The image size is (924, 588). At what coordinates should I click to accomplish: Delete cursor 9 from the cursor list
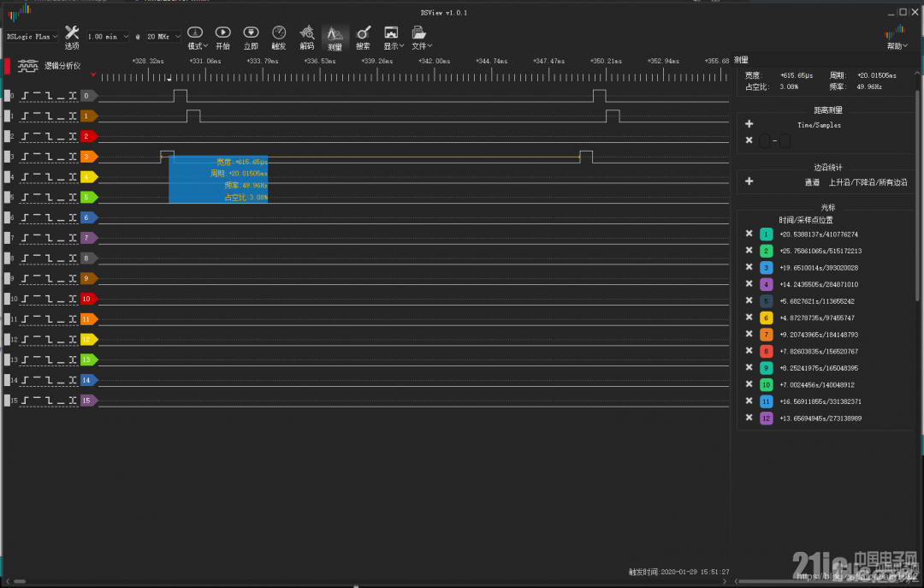pyautogui.click(x=749, y=367)
